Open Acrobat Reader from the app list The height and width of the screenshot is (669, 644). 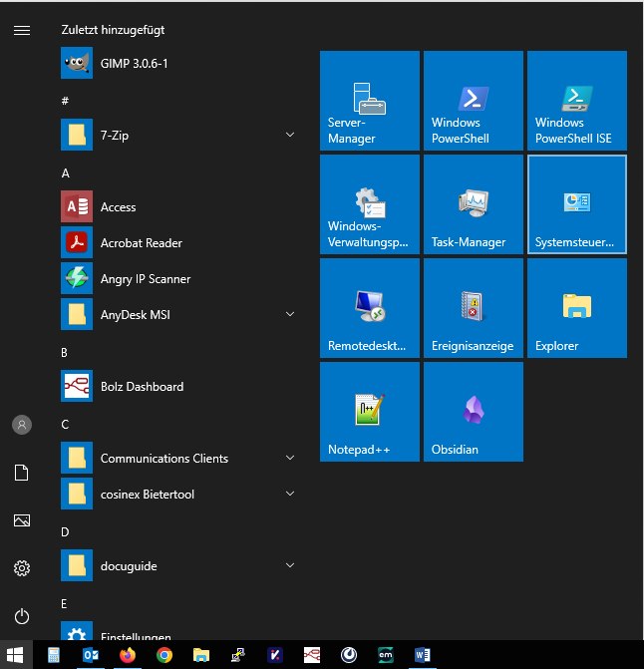[x=141, y=243]
